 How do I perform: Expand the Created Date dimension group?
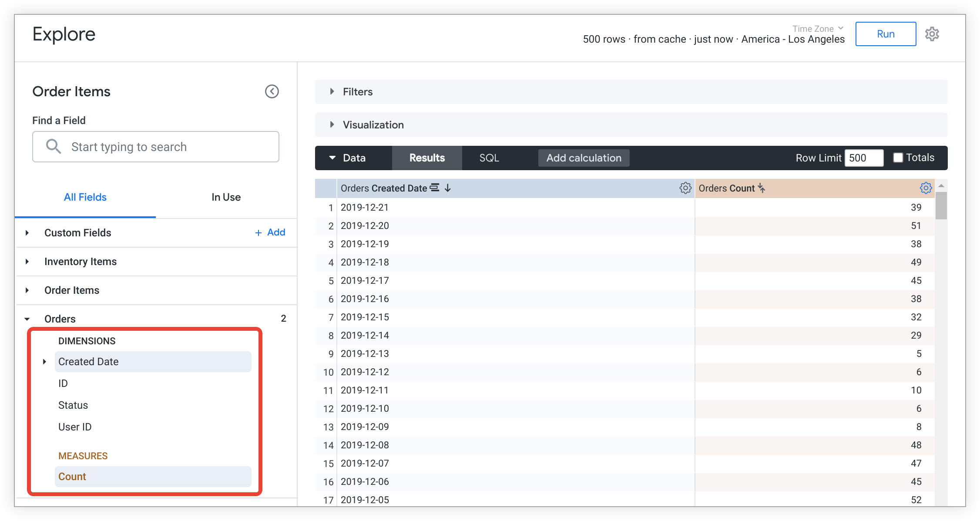pyautogui.click(x=44, y=362)
